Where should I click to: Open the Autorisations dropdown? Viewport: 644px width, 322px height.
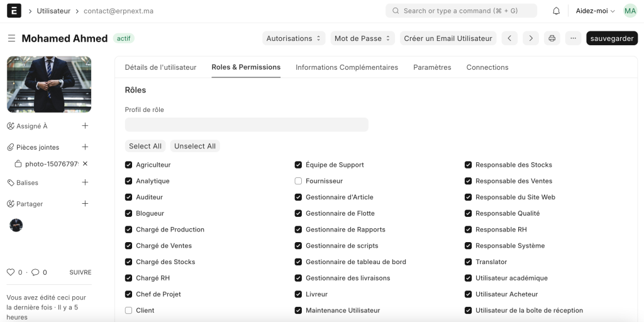pos(294,38)
